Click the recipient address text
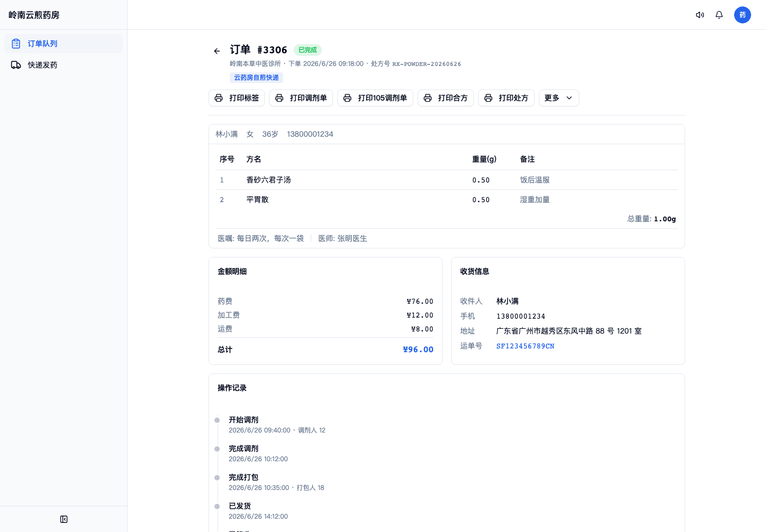 [x=569, y=331]
